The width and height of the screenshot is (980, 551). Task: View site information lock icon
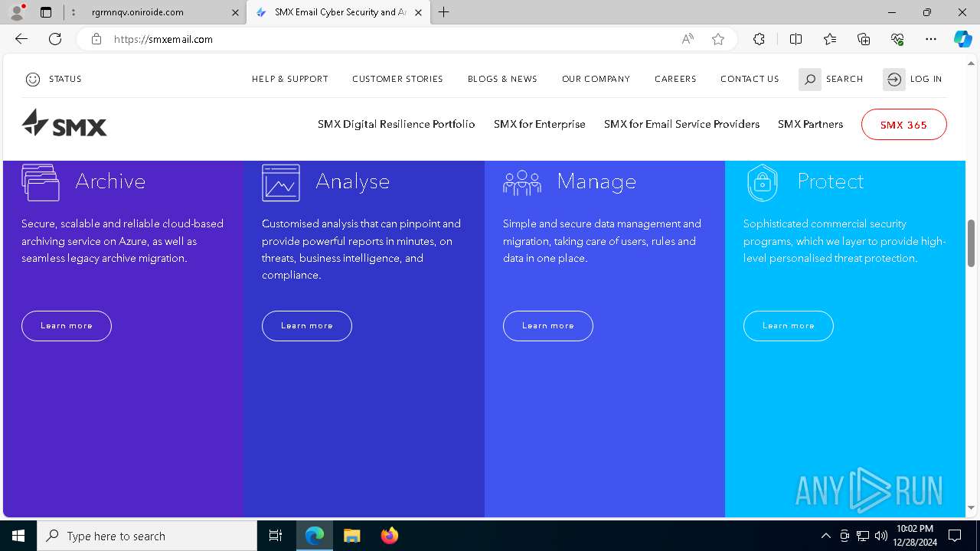[96, 39]
